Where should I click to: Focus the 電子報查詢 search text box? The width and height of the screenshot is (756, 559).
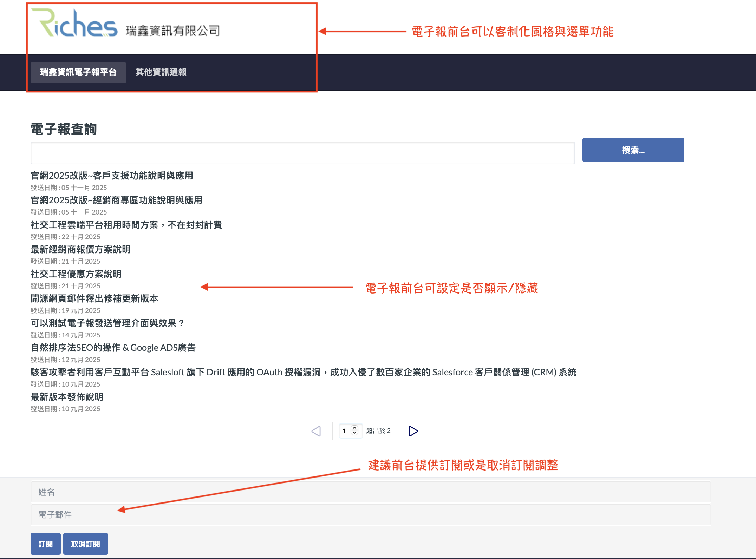(x=302, y=153)
